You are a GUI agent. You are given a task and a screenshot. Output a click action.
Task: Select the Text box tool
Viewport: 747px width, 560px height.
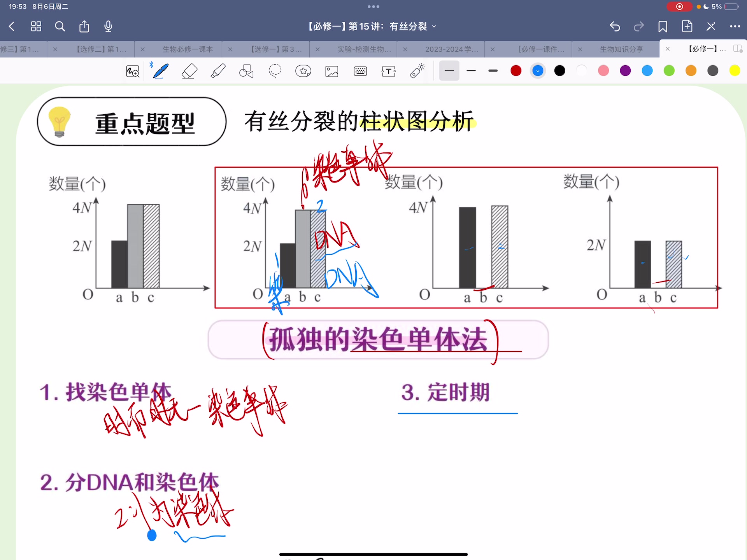tap(389, 71)
